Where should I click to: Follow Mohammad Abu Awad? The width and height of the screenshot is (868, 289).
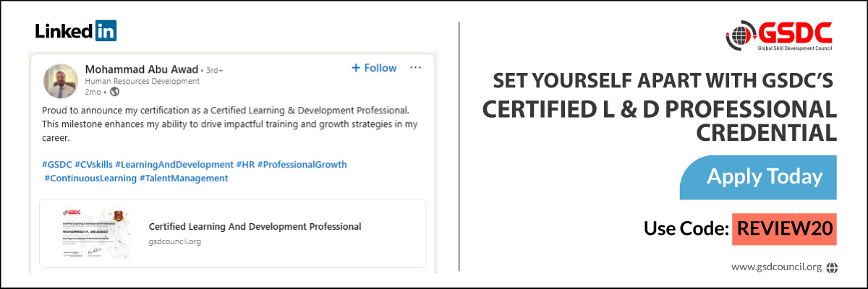[374, 68]
